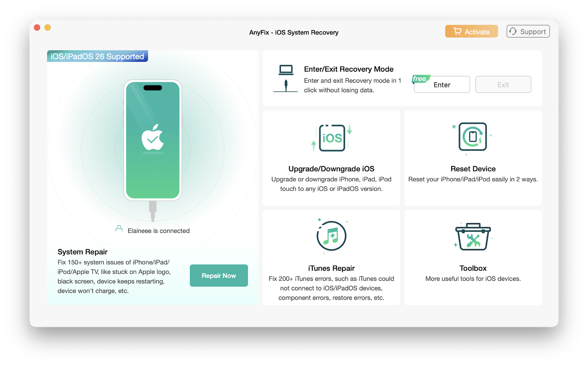
Task: Click Enter to put device in Recovery mode
Action: (x=442, y=85)
